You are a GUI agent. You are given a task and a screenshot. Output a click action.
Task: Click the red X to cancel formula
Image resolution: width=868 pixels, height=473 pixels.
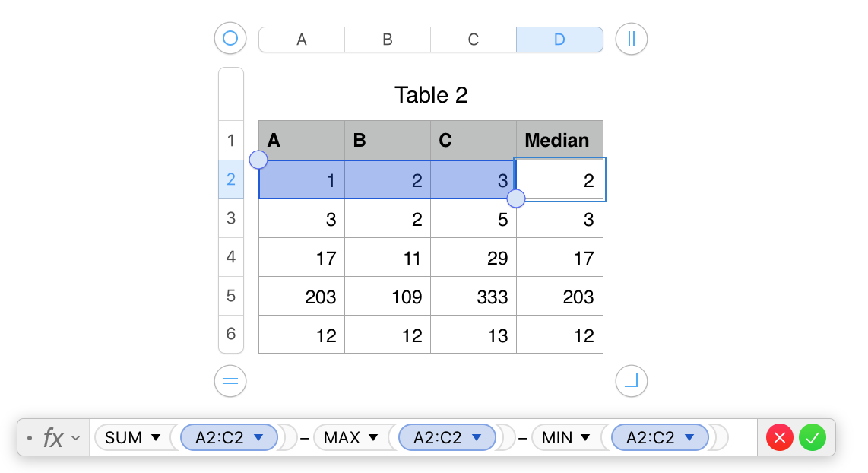click(780, 437)
